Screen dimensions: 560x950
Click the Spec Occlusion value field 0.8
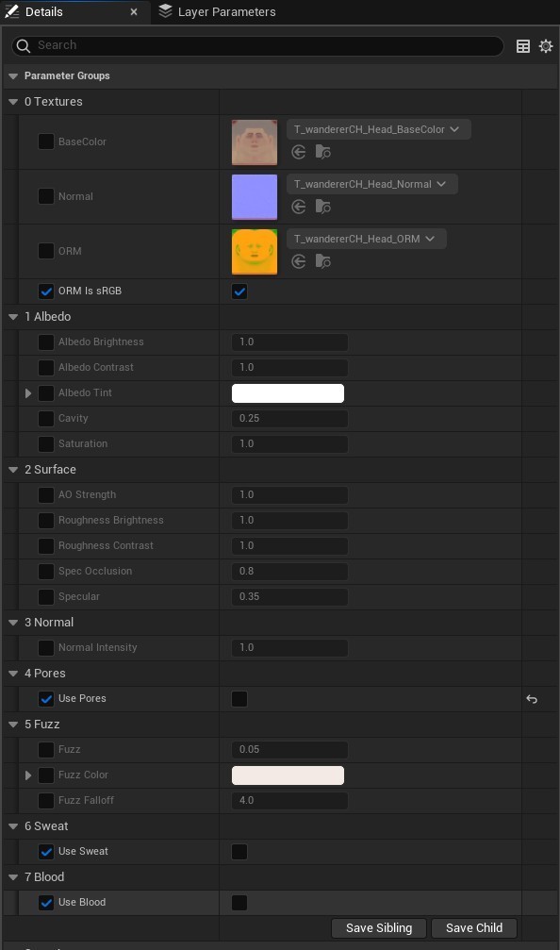click(x=289, y=572)
